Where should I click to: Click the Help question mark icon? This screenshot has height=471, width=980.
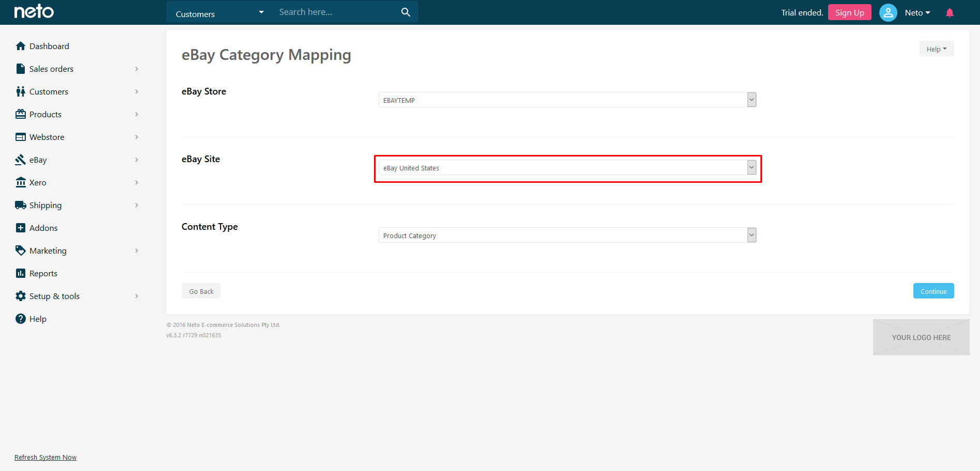pyautogui.click(x=21, y=319)
